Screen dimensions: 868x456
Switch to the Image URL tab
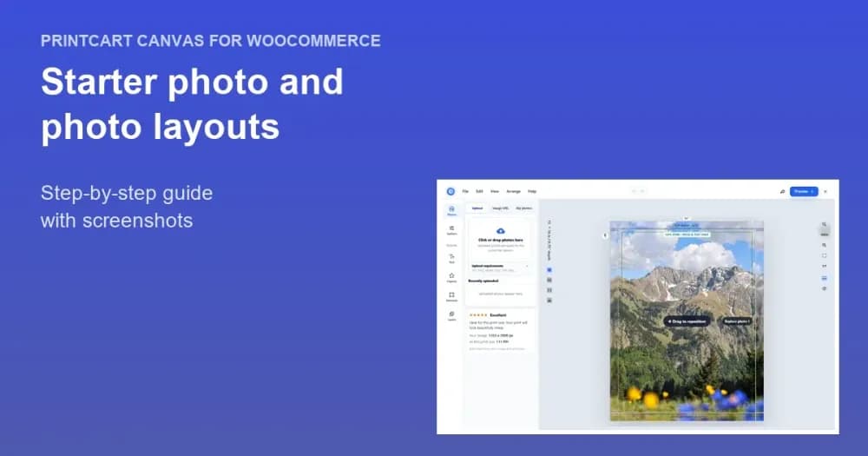point(501,208)
